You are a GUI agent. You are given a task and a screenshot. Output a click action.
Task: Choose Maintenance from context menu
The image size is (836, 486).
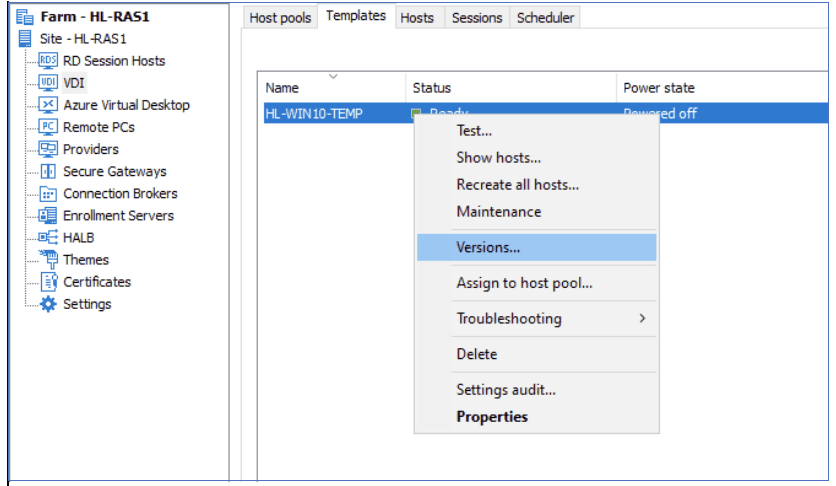pyautogui.click(x=536, y=212)
